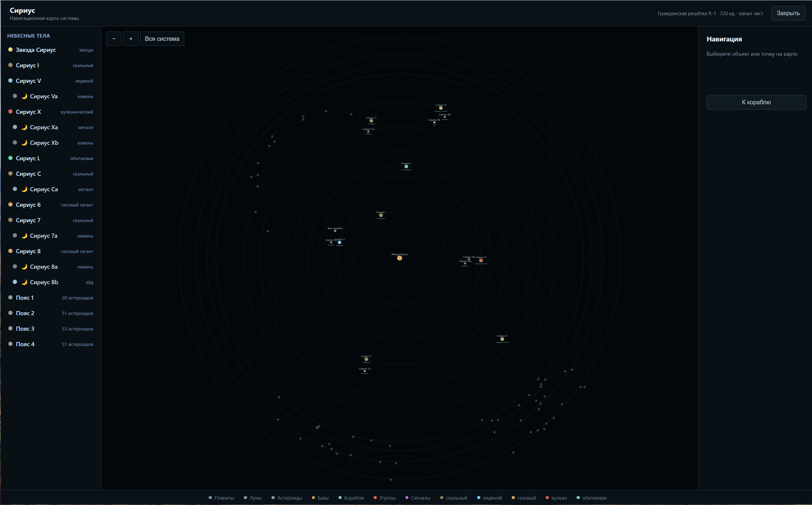Select 'Сириус V' ice planet row
This screenshot has height=505, width=812.
[51, 81]
